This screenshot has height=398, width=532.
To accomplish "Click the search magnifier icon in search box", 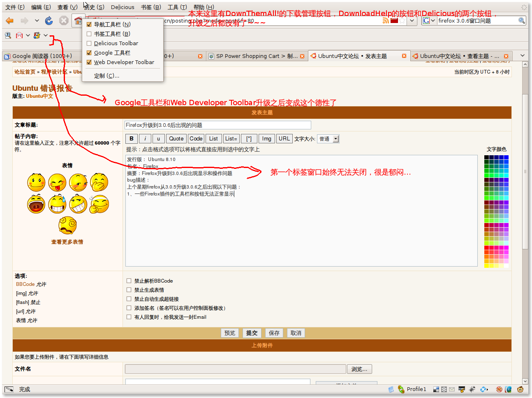I will point(522,21).
